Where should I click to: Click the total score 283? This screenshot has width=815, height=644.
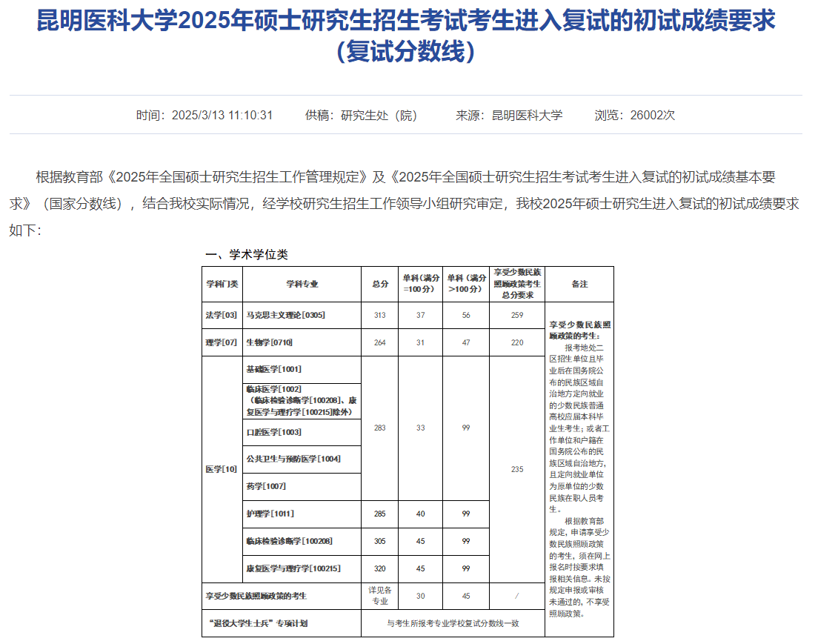click(380, 428)
